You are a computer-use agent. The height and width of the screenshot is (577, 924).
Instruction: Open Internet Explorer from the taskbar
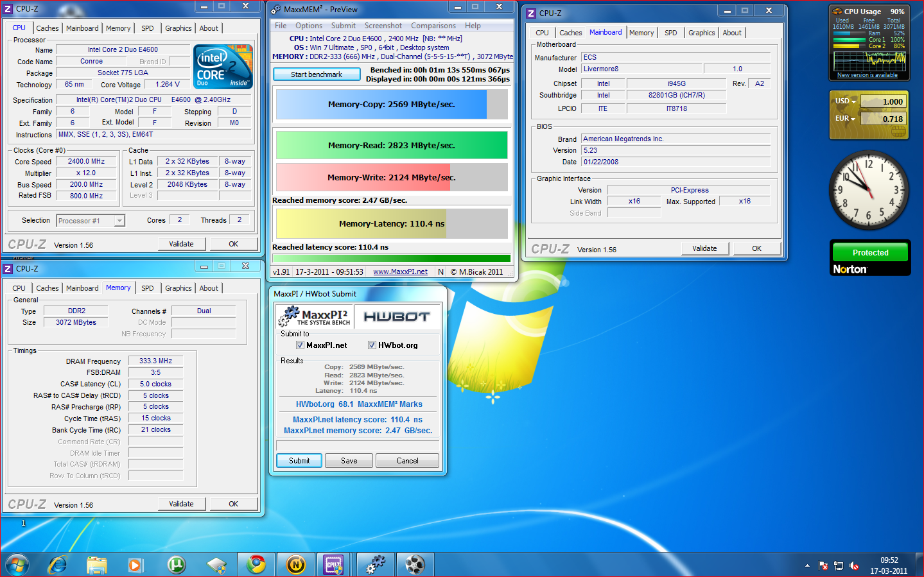click(58, 565)
